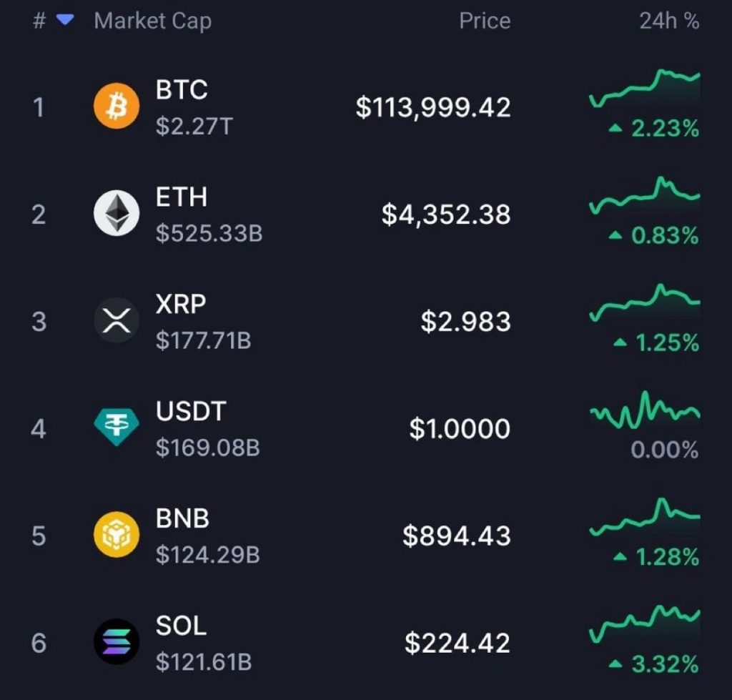Image resolution: width=732 pixels, height=700 pixels.
Task: Click the Ethereum diamond icon
Action: click(x=117, y=214)
